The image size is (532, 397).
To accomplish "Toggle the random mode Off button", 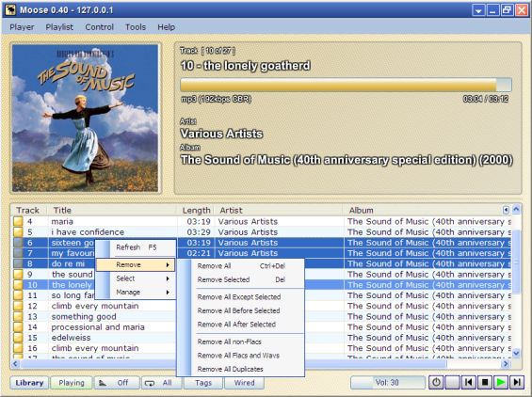I will pos(117,383).
